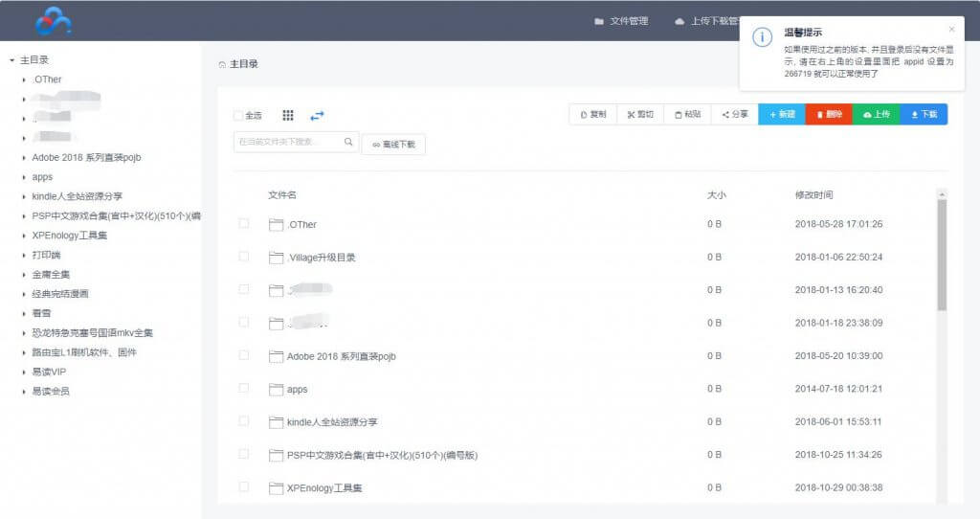Click the blue swap arrows icon
The image size is (980, 519).
point(317,115)
